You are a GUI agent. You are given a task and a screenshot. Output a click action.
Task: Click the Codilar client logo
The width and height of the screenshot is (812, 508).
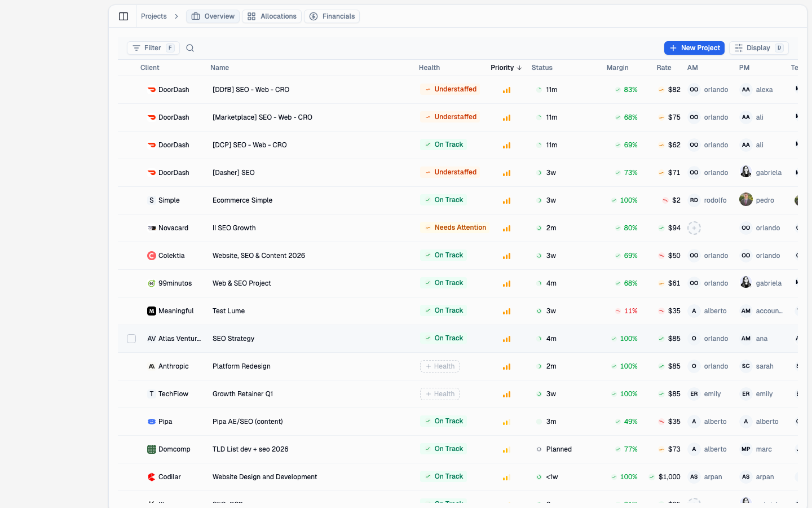[x=151, y=476]
